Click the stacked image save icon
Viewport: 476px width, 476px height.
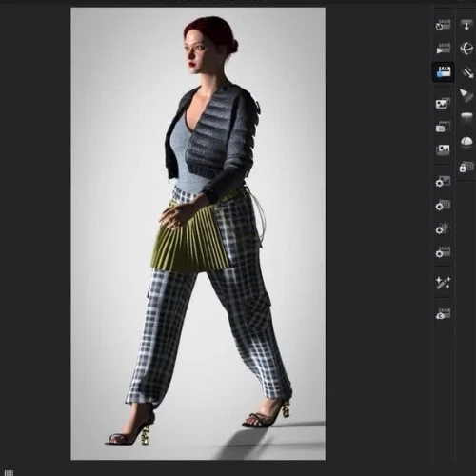(444, 103)
